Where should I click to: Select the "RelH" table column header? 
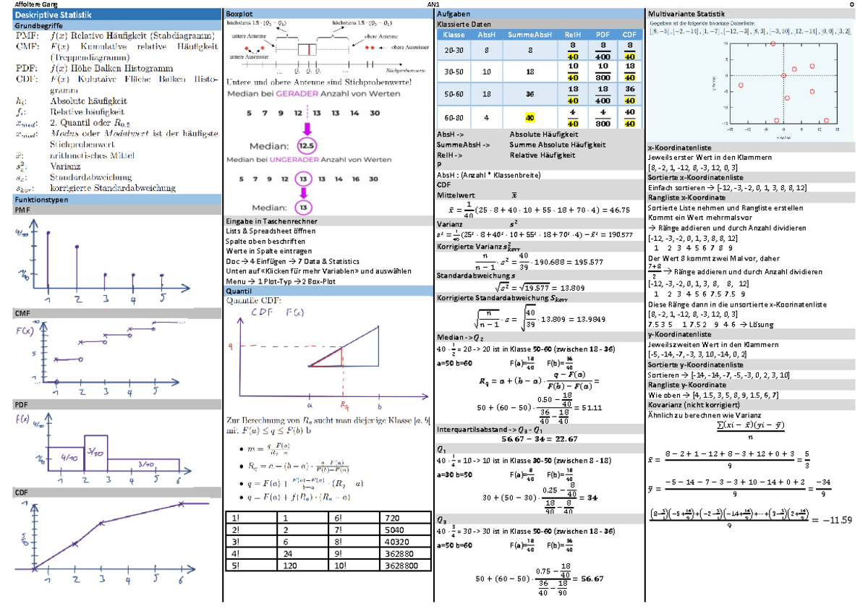coord(573,35)
